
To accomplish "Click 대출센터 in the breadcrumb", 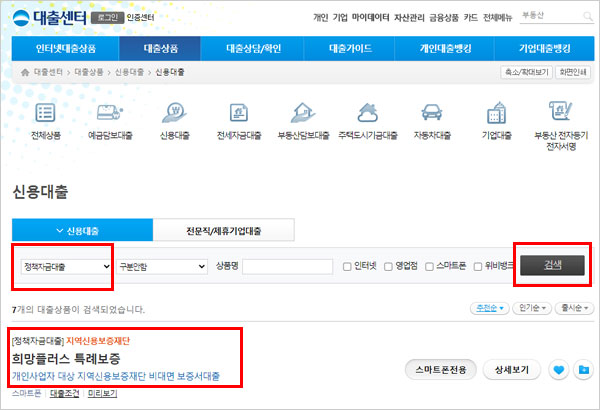I will click(48, 72).
